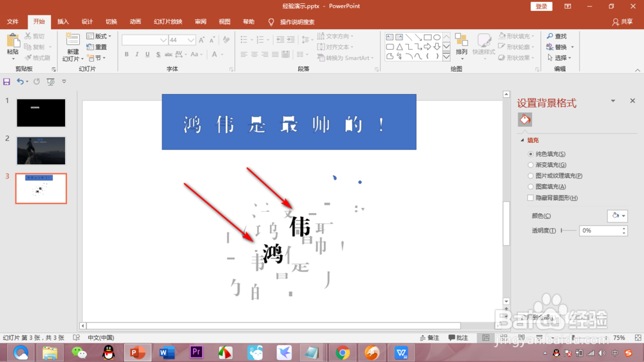This screenshot has width=644, height=362.
Task: Click the Find (查找) command
Action: point(557,36)
